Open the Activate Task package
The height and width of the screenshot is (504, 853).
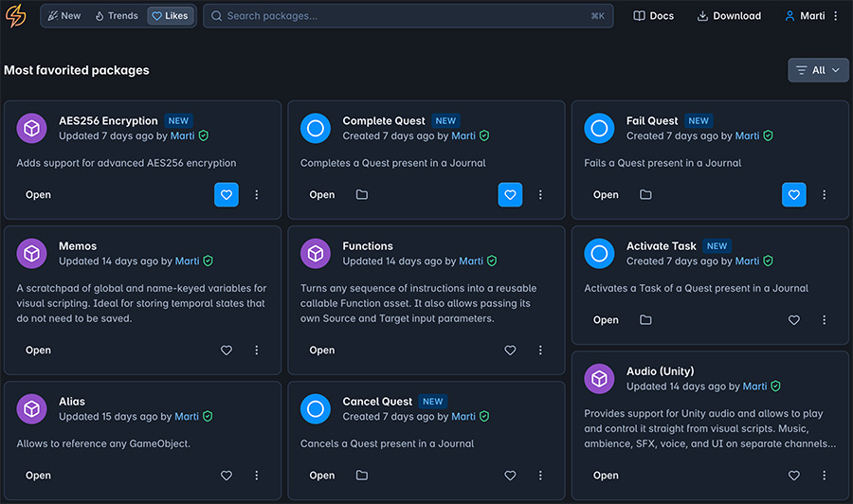pos(606,319)
